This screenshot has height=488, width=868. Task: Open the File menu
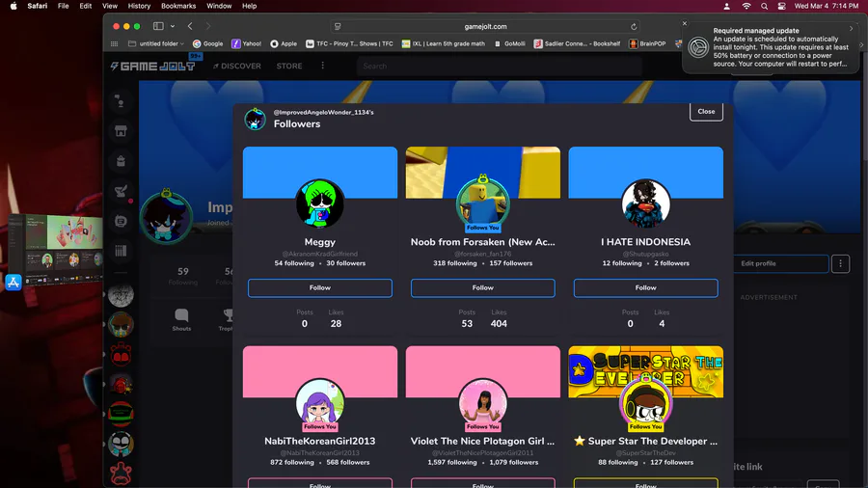click(x=63, y=6)
